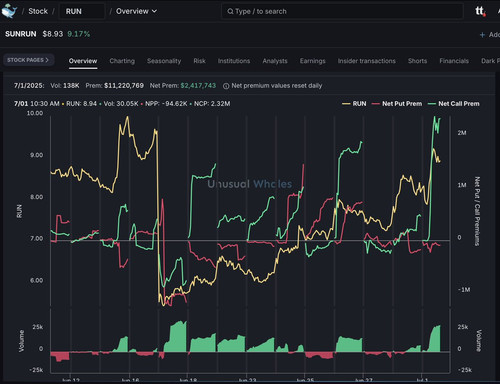Viewport: 500px width, 384px height.
Task: Click the Jun 18 date axis marker
Action: [x=188, y=380]
